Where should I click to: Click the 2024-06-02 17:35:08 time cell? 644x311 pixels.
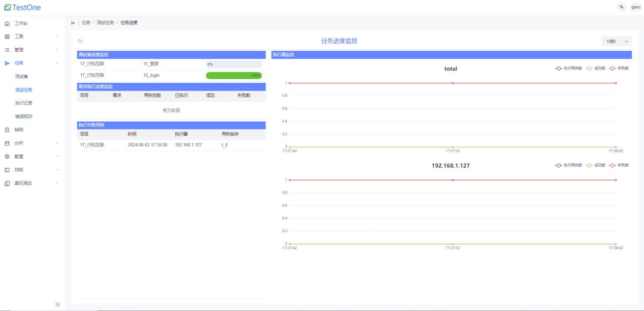(147, 145)
